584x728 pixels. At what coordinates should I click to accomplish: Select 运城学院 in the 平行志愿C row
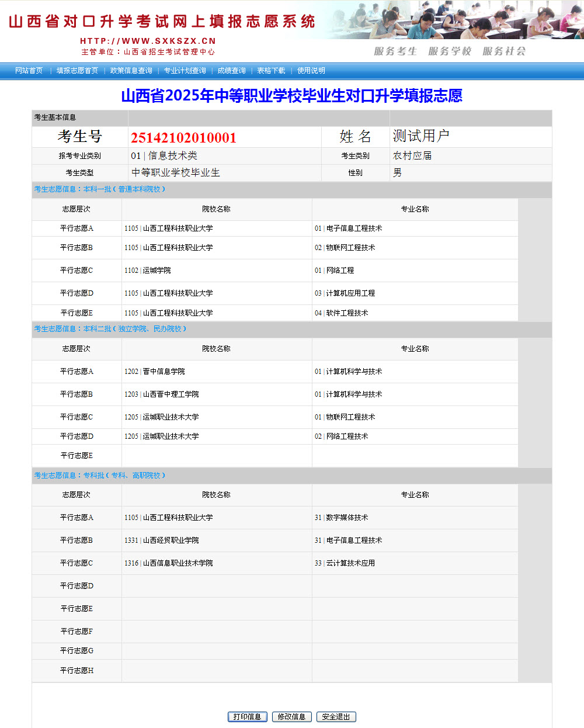click(147, 270)
